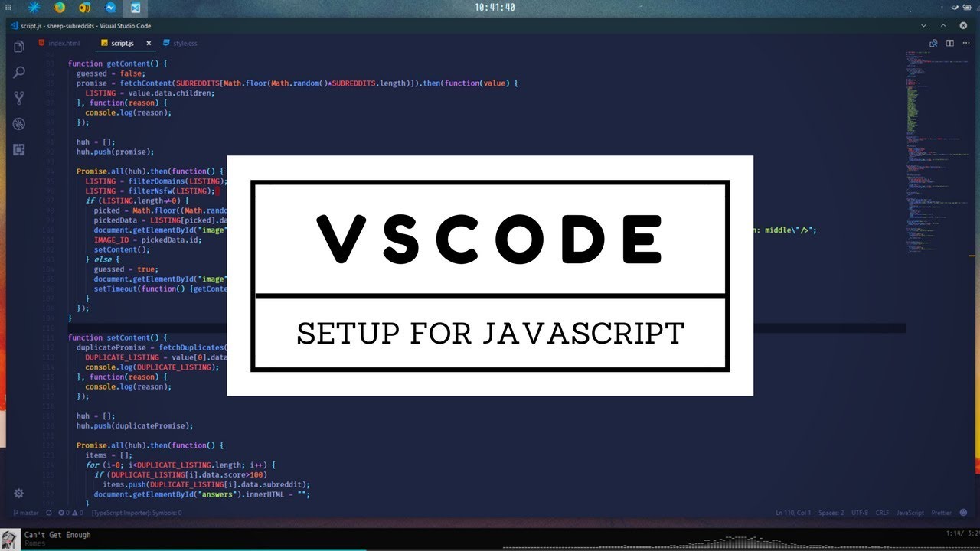Open the Explorer view in activity bar
Viewport: 980px width, 551px height.
(x=19, y=47)
